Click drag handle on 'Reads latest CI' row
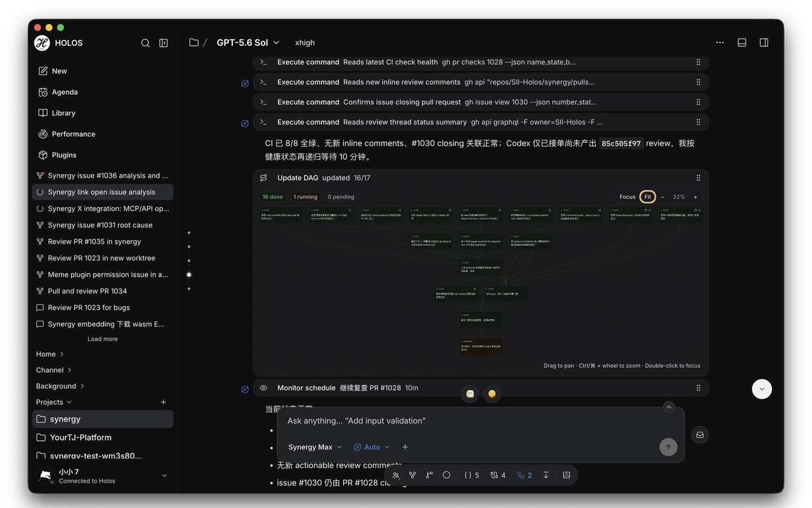The width and height of the screenshot is (812, 508). (x=698, y=62)
